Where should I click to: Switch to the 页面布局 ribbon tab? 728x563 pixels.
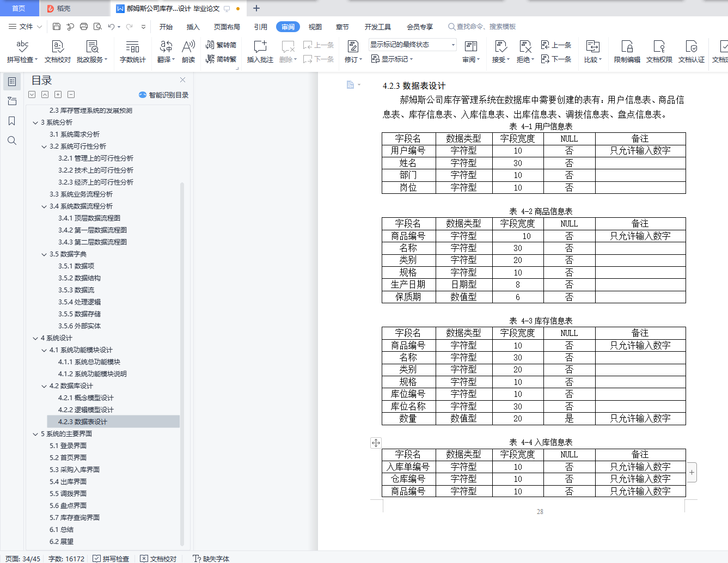coord(227,27)
